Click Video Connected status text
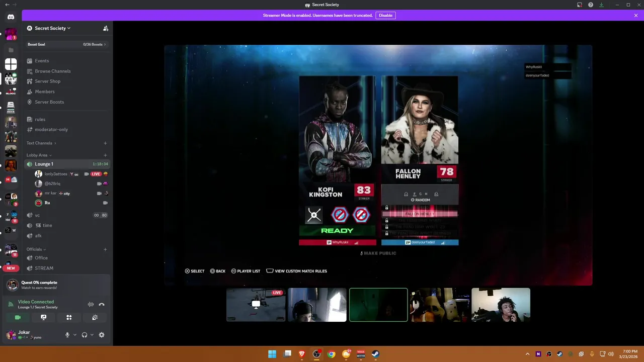This screenshot has height=362, width=644. pyautogui.click(x=36, y=302)
